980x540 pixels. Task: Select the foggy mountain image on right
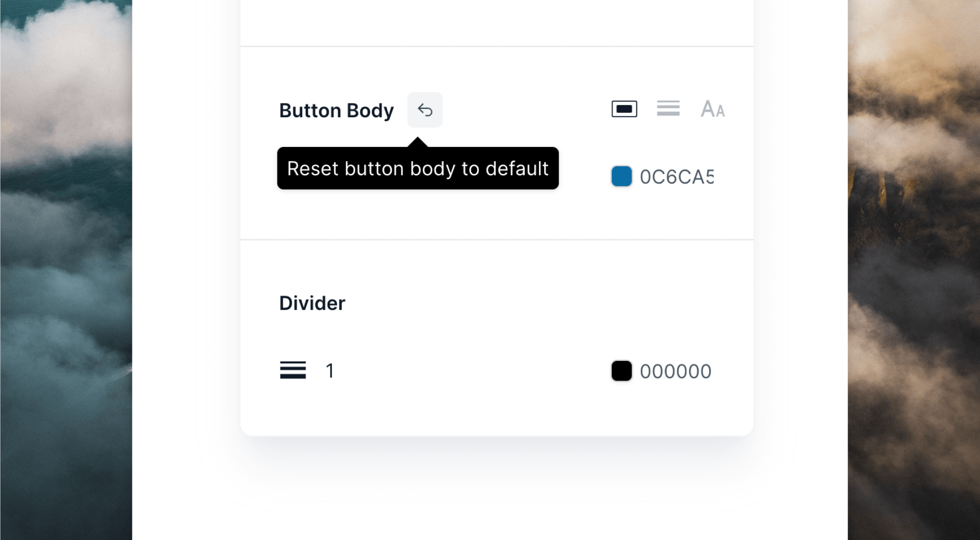click(x=914, y=270)
